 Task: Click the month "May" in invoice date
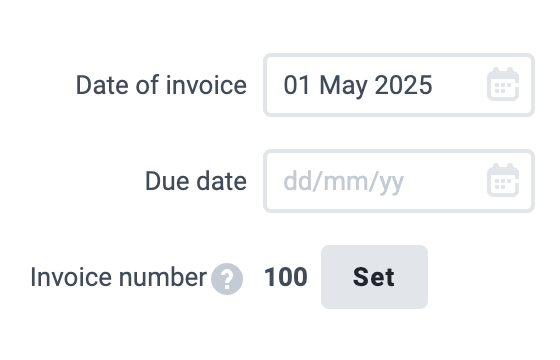click(x=343, y=86)
